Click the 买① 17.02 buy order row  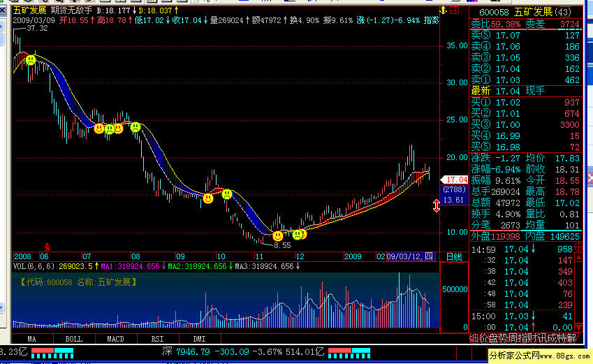click(525, 103)
